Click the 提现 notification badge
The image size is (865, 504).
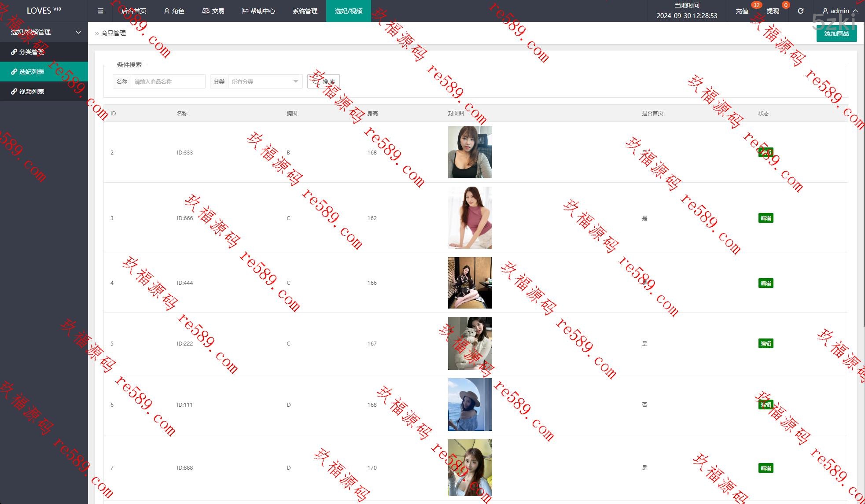tap(785, 5)
